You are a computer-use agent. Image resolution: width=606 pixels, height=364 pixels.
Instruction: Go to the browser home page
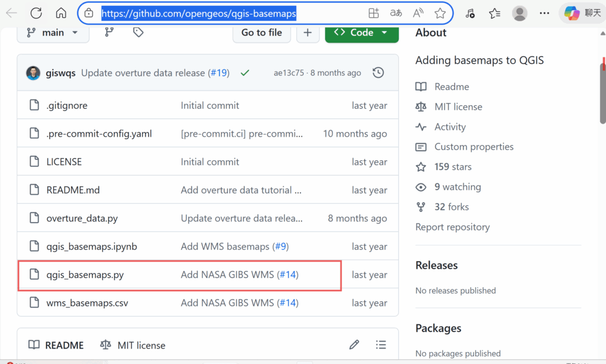(61, 13)
